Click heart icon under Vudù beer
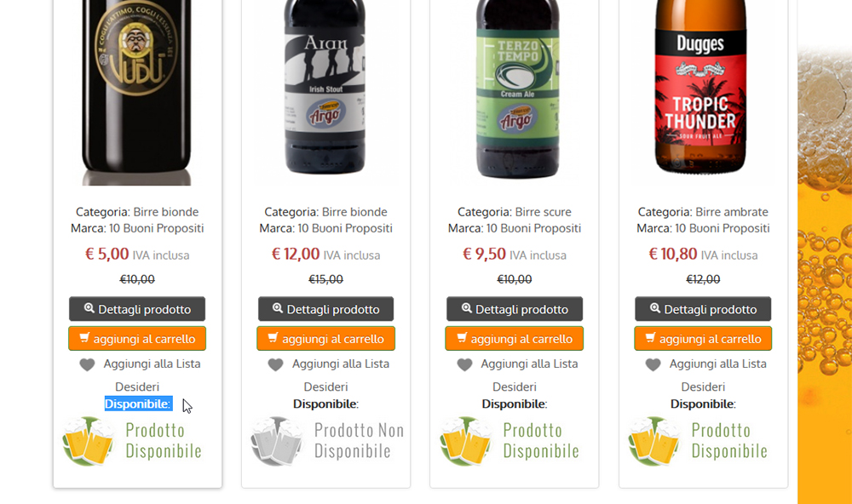 [87, 365]
